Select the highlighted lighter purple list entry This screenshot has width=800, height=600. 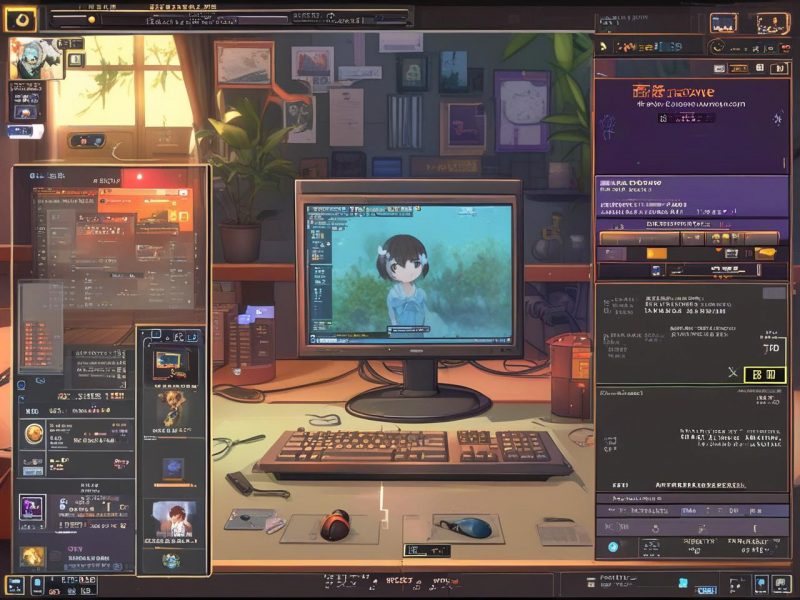point(692,197)
